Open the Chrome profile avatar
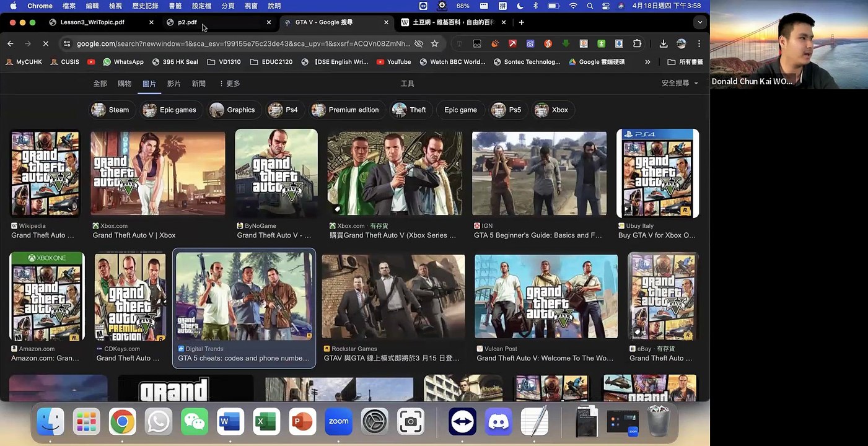 [x=682, y=43]
